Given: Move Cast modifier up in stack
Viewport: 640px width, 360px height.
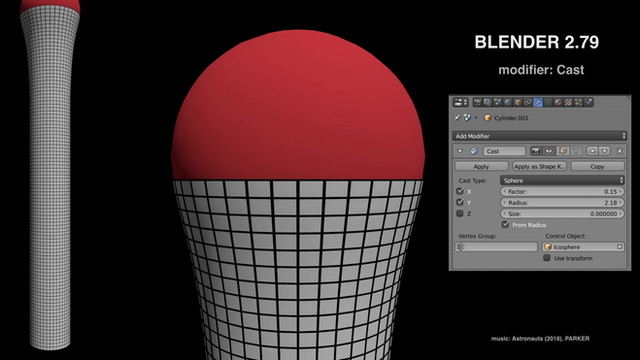Looking at the screenshot, I should [x=593, y=151].
